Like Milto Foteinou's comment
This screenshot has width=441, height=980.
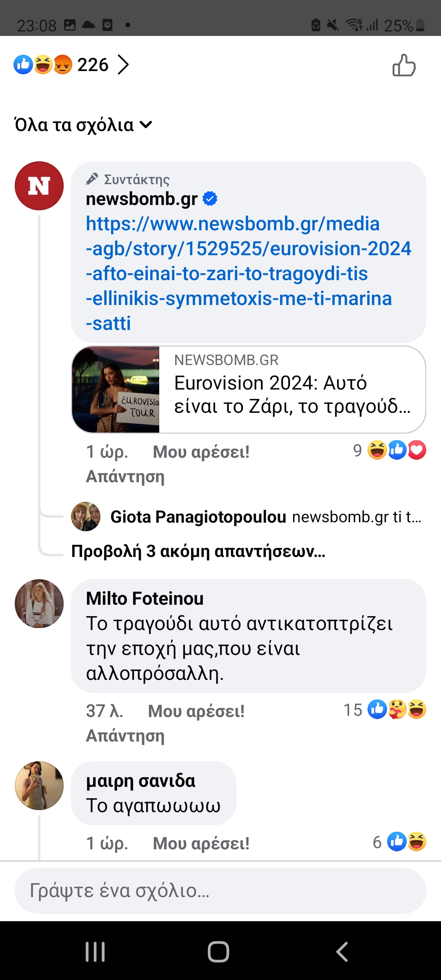(x=196, y=711)
